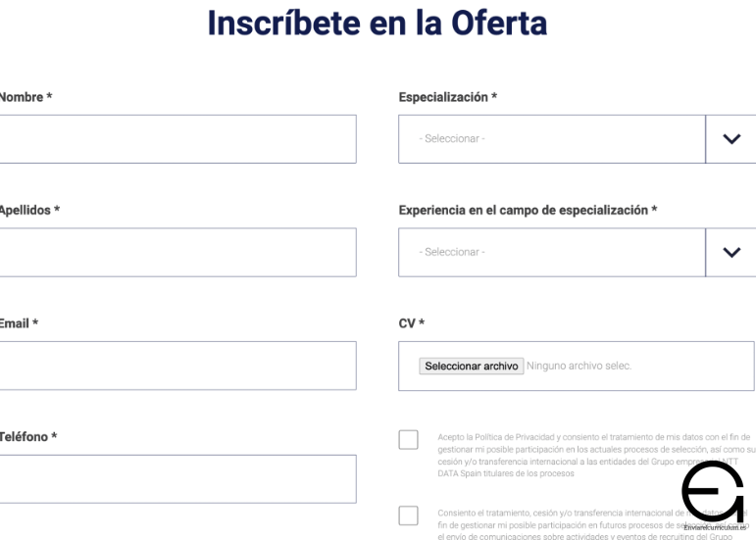Viewport: 756px width, 540px height.
Task: Click the Especialización chevron arrow
Action: coord(731,139)
